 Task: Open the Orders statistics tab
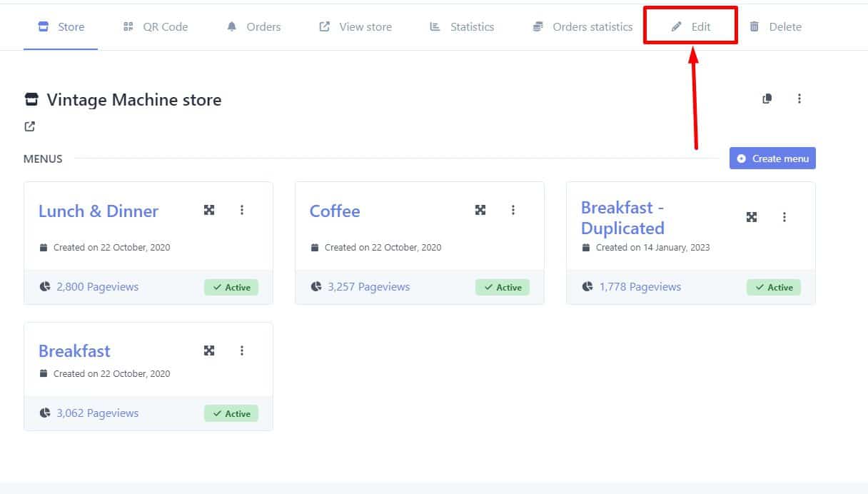click(x=582, y=27)
